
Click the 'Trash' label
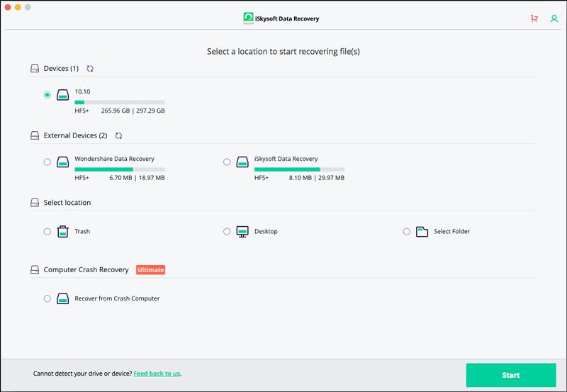point(82,231)
